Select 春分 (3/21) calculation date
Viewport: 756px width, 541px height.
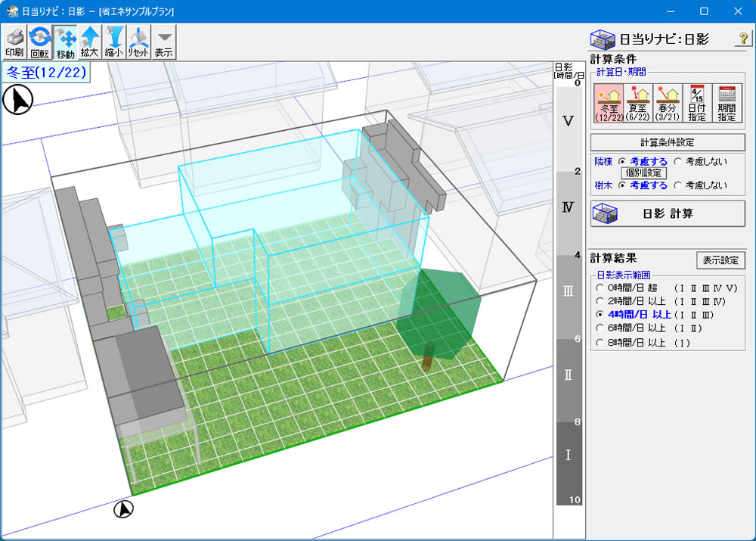coord(667,104)
